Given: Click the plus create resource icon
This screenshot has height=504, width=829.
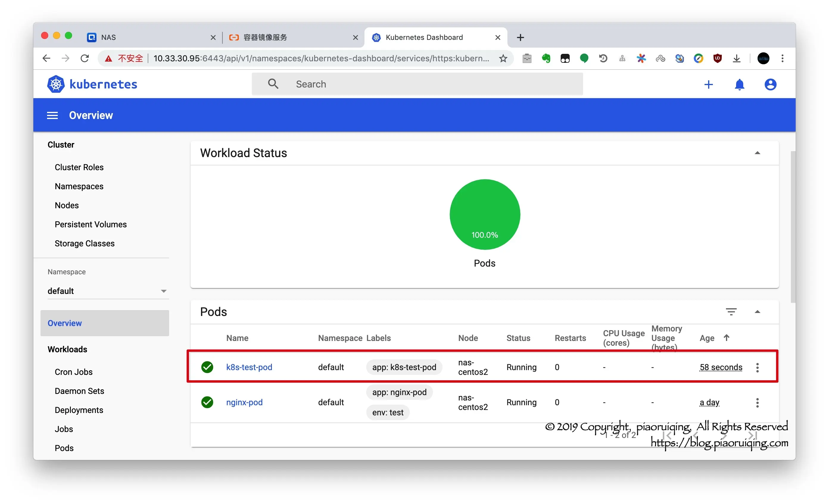Looking at the screenshot, I should 708,84.
